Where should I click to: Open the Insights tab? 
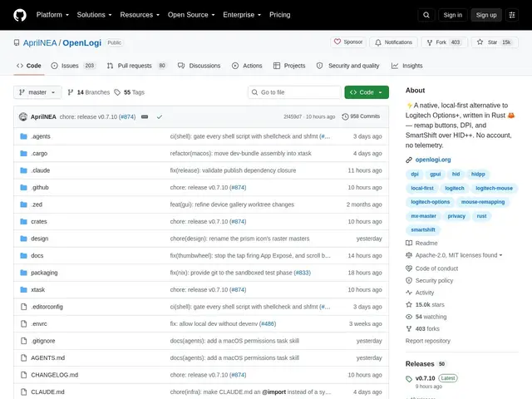pyautogui.click(x=406, y=66)
